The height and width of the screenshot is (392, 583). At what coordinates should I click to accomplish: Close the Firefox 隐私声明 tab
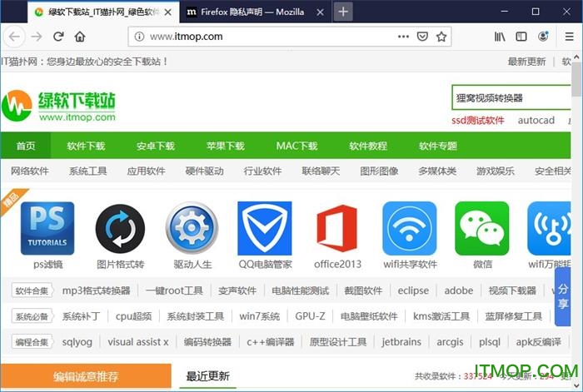click(x=320, y=12)
